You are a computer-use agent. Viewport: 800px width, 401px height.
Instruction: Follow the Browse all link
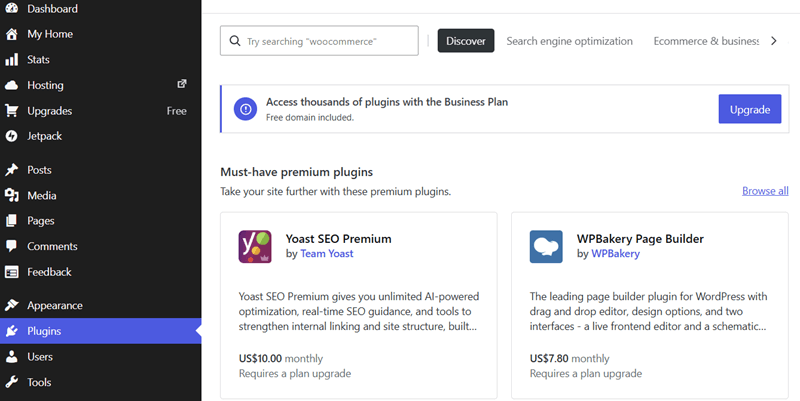765,191
